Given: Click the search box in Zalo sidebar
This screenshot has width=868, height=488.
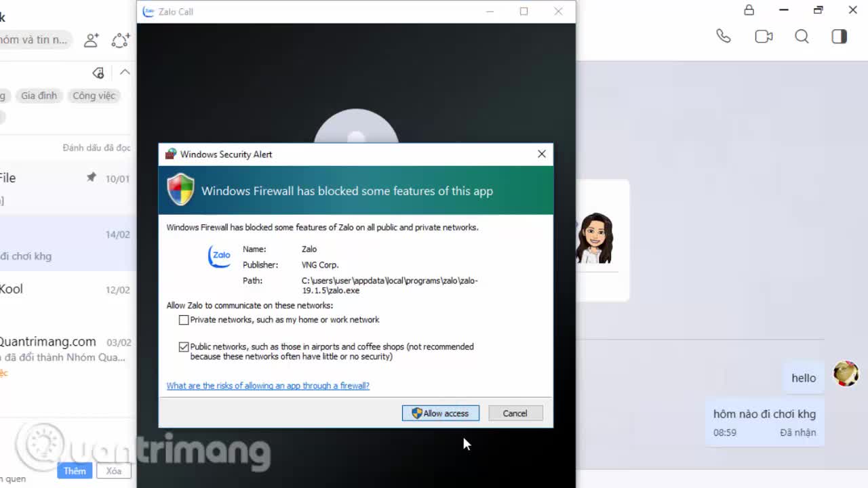Looking at the screenshot, I should [x=35, y=40].
